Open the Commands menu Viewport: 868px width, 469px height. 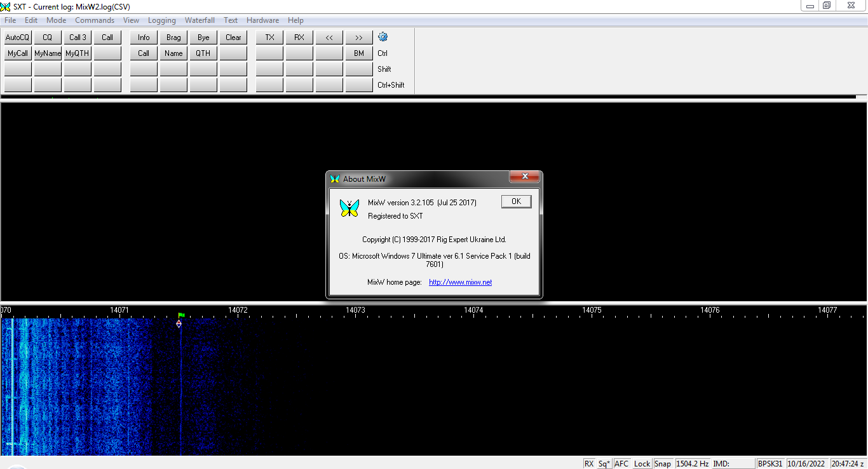pyautogui.click(x=95, y=20)
